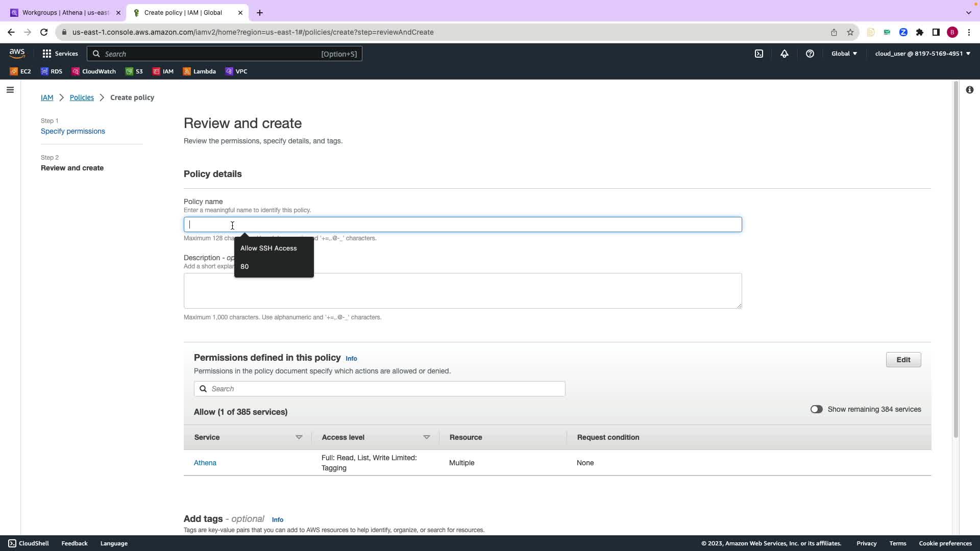Image resolution: width=980 pixels, height=551 pixels.
Task: Click the Lambda shortcut in favorites bar
Action: [199, 71]
